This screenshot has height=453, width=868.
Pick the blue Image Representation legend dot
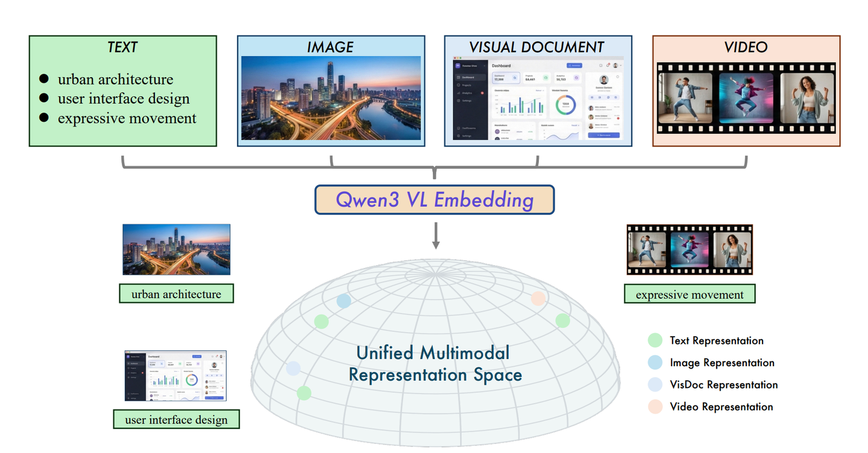[x=655, y=363]
